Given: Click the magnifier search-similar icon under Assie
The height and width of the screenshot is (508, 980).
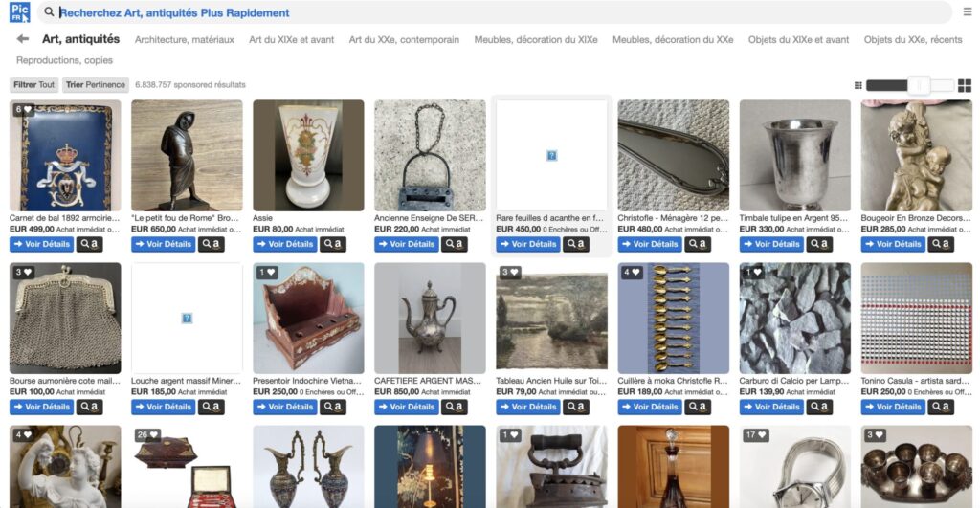Looking at the screenshot, I should [332, 244].
